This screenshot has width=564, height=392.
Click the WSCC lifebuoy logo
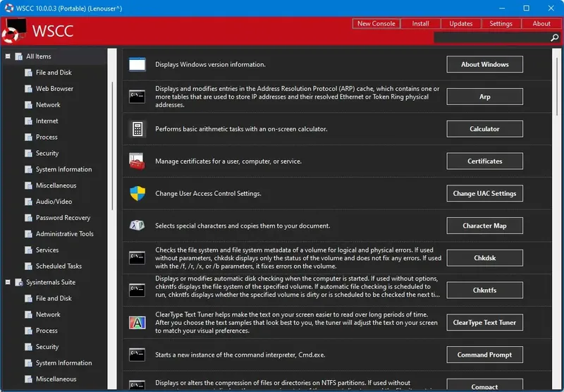point(14,30)
